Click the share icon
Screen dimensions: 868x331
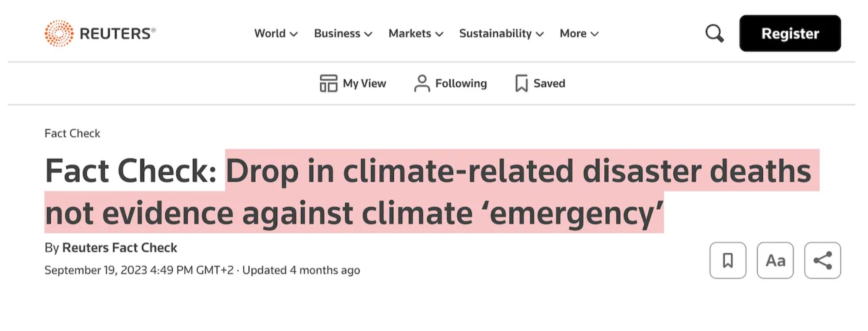pos(823,261)
